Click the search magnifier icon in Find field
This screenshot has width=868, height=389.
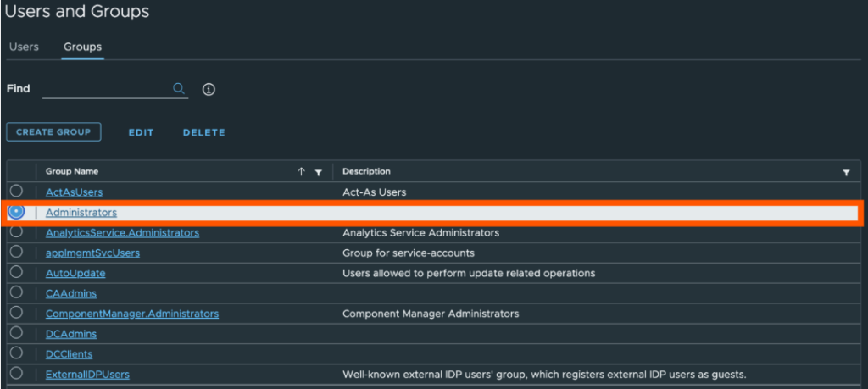(179, 88)
